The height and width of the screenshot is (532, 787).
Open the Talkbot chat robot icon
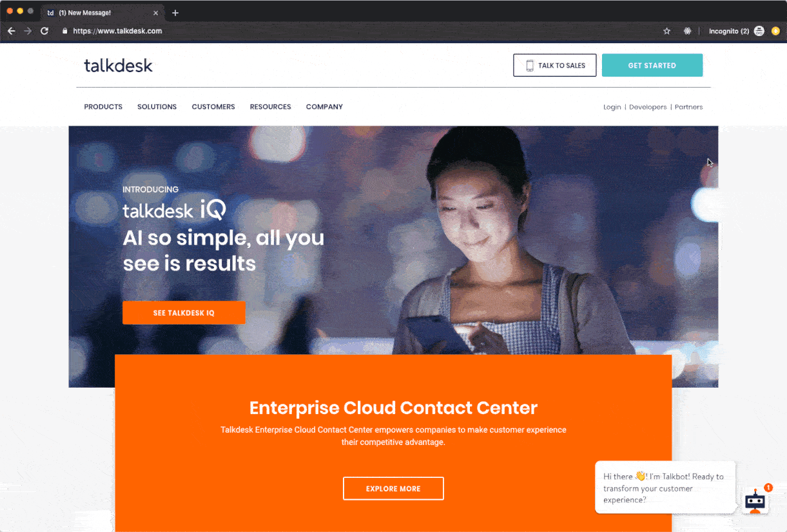[755, 500]
